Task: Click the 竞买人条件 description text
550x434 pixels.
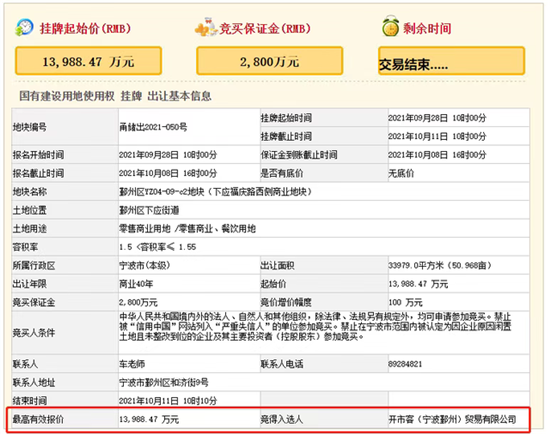Action: [x=315, y=327]
